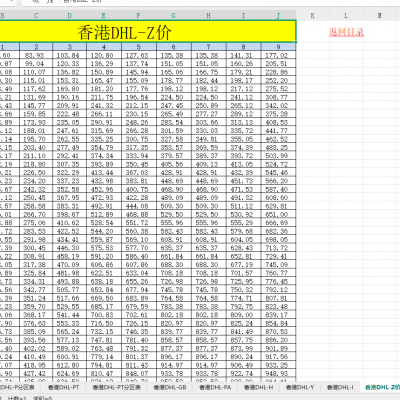Select the 香港DHL-I sheet tab
The width and height of the screenshot is (400, 400).
pos(340,387)
